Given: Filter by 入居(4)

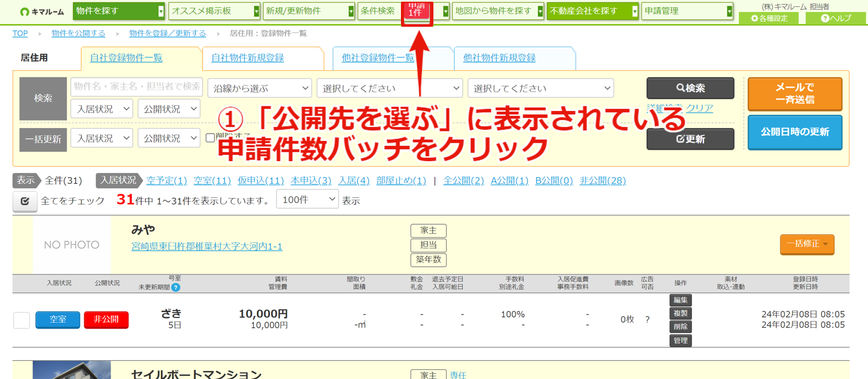Looking at the screenshot, I should click(x=354, y=180).
